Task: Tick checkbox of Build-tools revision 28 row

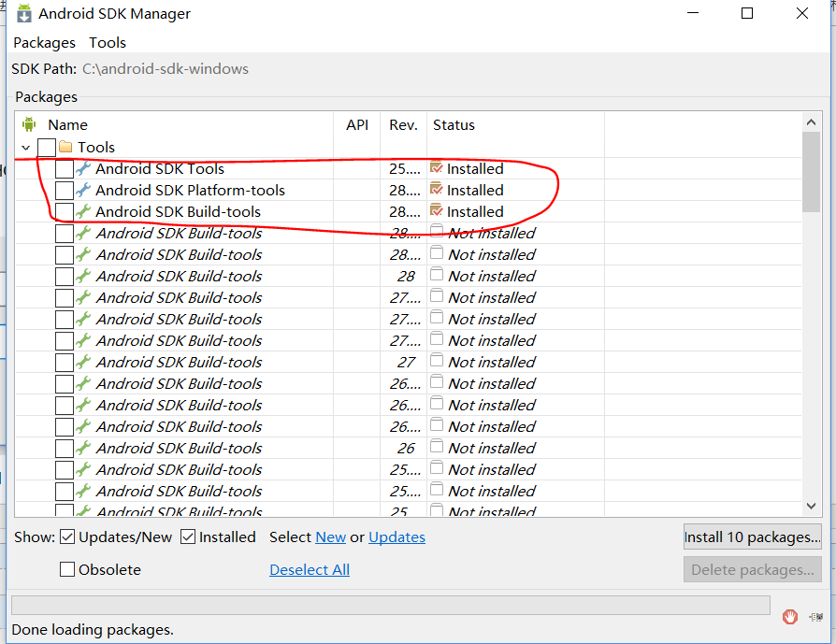Action: coord(65,276)
